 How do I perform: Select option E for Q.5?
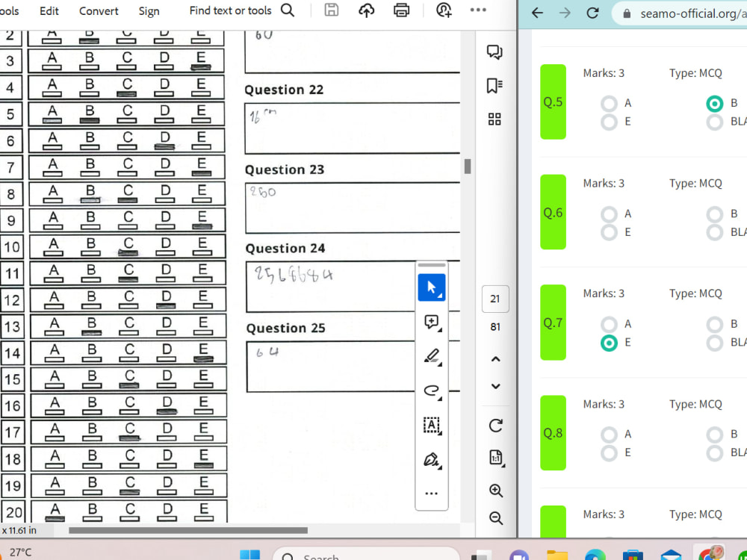click(609, 122)
